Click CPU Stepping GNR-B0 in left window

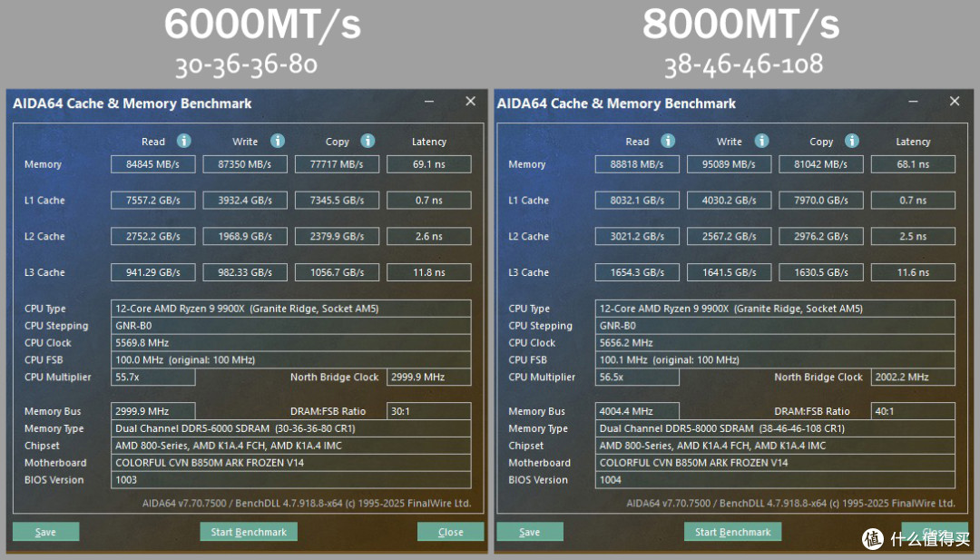[x=291, y=326]
